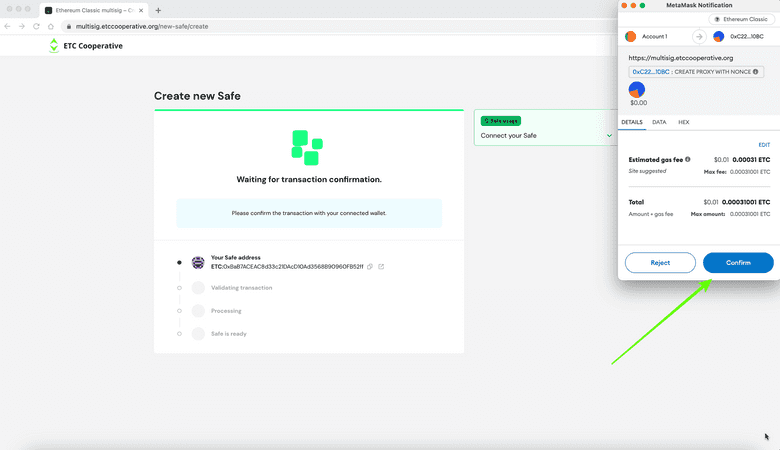
Task: Select the DETAILS tab
Action: pos(632,122)
